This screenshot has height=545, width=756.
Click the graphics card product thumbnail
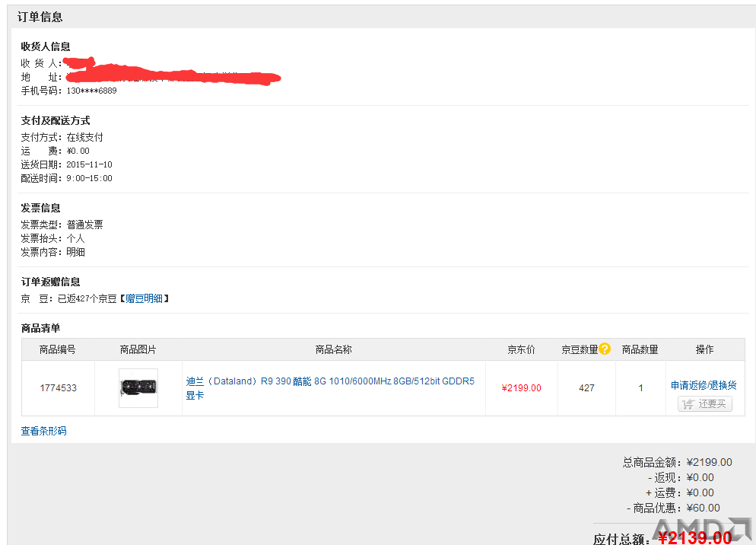point(138,388)
